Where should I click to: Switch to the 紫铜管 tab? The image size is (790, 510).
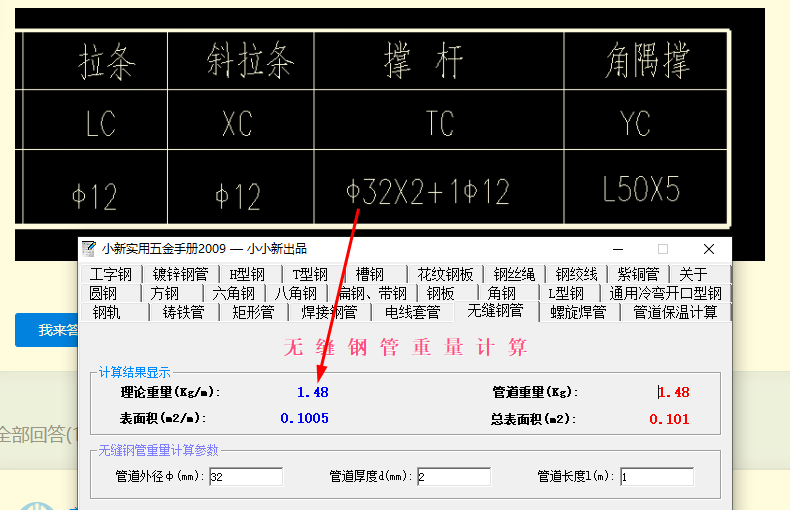[638, 275]
